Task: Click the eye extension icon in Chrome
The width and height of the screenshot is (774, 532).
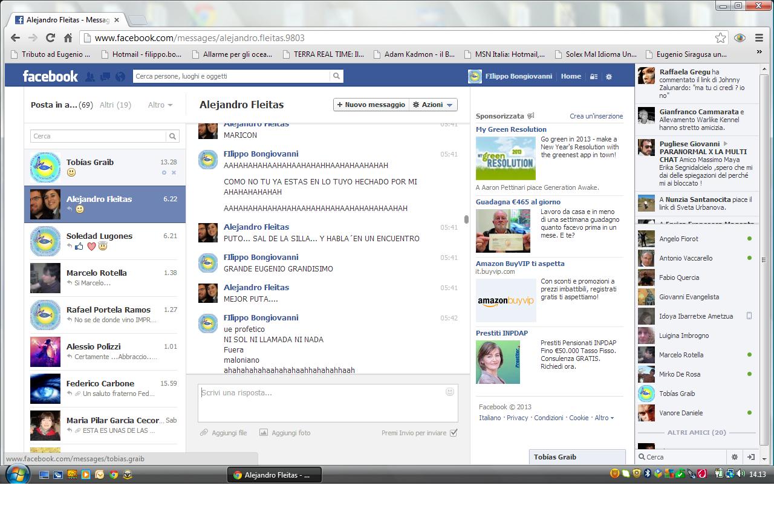Action: pos(740,38)
